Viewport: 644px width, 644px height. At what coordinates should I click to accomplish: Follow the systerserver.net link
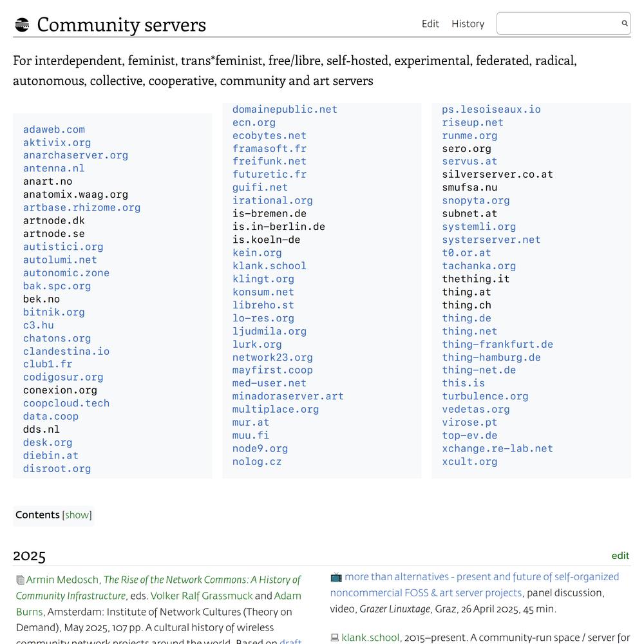[x=491, y=240]
